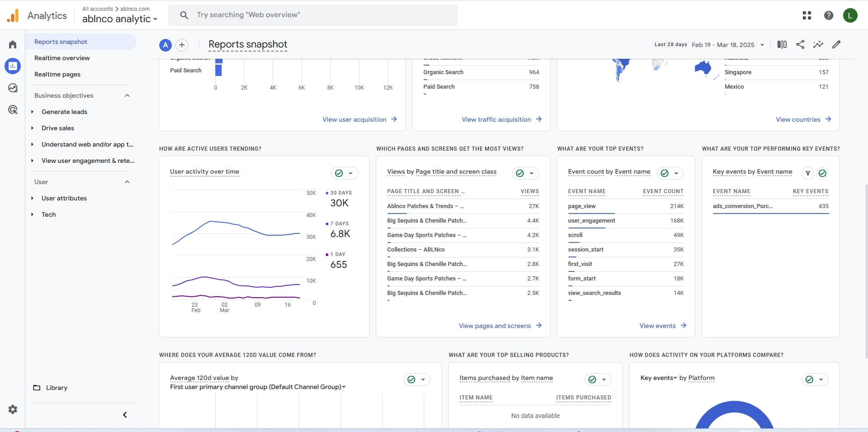Image resolution: width=868 pixels, height=432 pixels.
Task: Click checkmark status on Key events by Platform card
Action: (809, 380)
